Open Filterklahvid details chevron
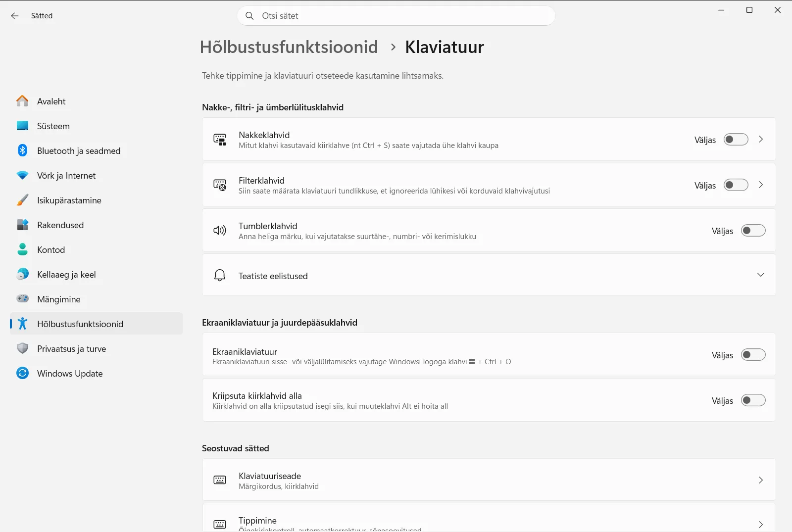 pyautogui.click(x=761, y=185)
